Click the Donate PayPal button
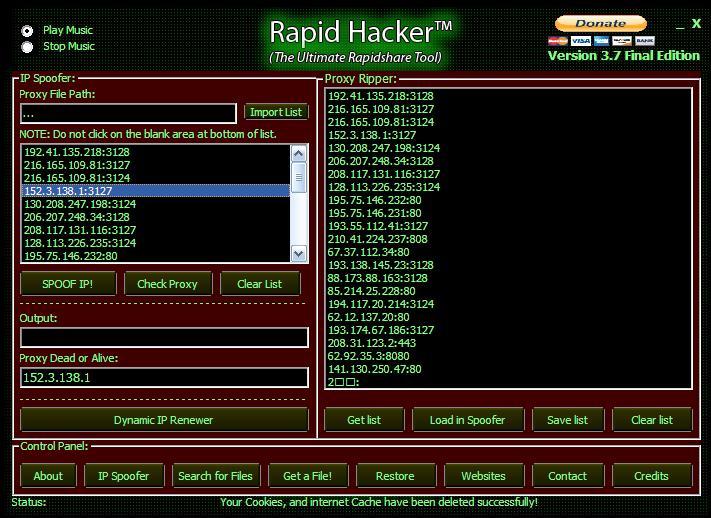 [601, 24]
